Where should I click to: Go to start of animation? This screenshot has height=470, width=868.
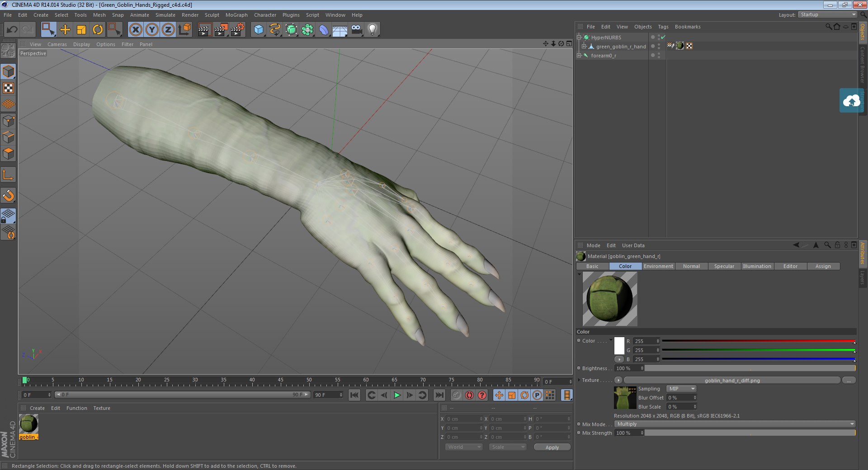pyautogui.click(x=354, y=395)
